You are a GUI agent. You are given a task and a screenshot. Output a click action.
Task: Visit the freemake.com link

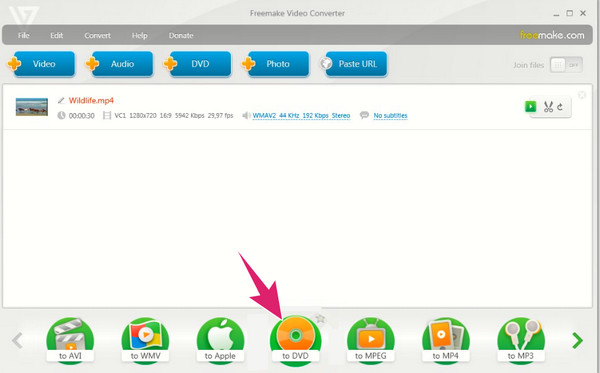click(552, 35)
